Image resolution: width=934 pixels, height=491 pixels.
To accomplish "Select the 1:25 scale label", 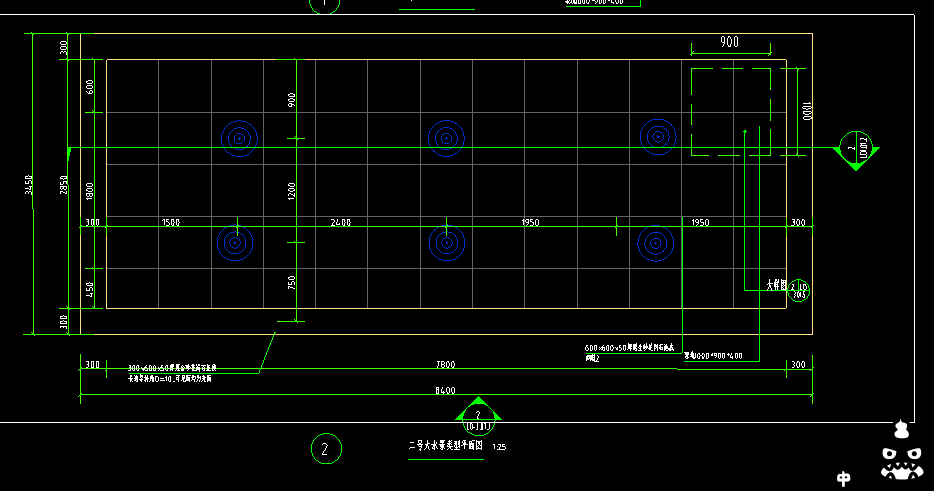I will pos(499,447).
